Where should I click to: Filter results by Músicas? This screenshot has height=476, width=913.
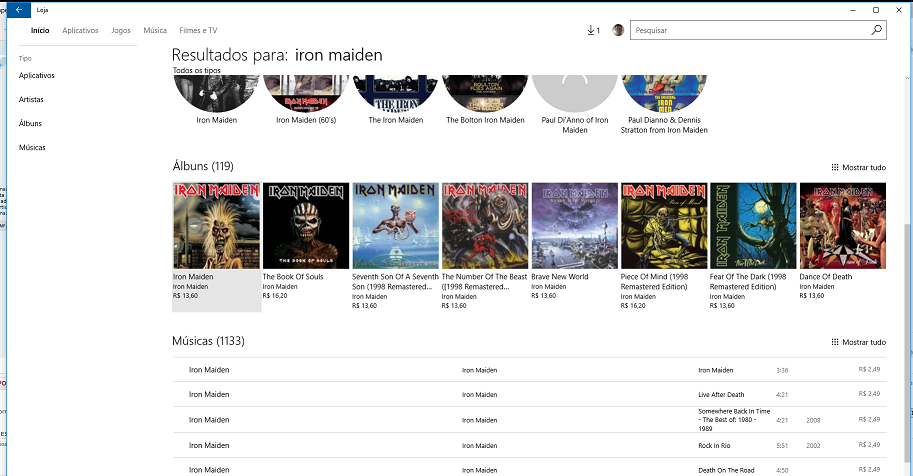[x=32, y=147]
